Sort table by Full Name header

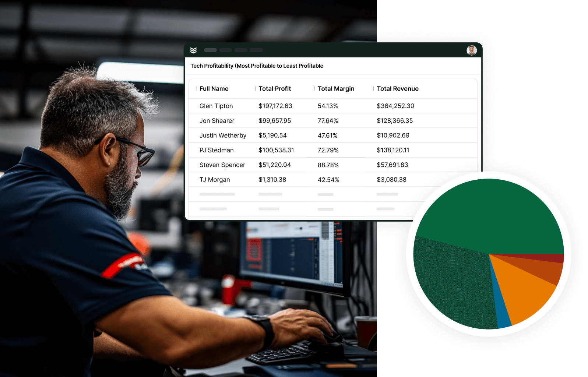click(x=214, y=89)
